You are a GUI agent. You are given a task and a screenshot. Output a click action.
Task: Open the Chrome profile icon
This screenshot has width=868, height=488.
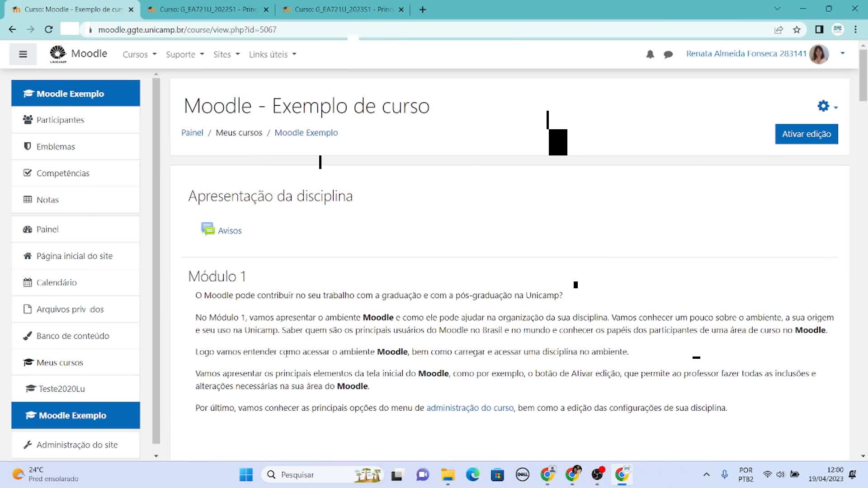click(837, 29)
